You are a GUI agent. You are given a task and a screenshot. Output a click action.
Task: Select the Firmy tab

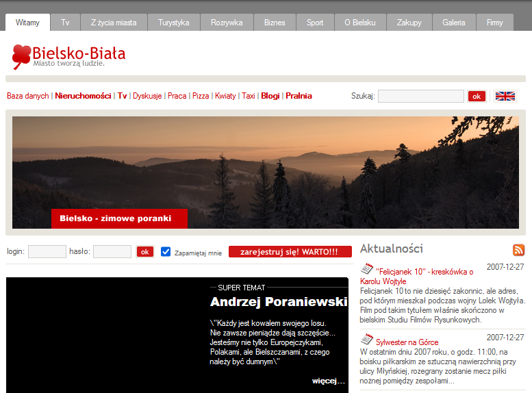click(x=494, y=23)
